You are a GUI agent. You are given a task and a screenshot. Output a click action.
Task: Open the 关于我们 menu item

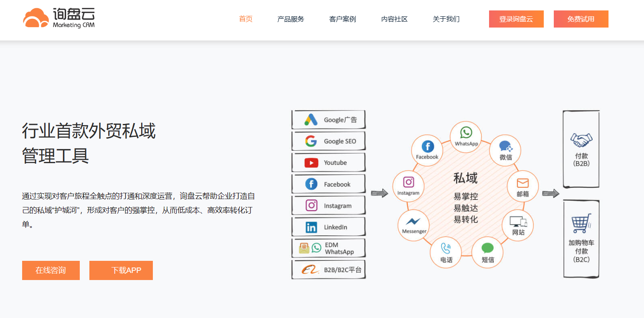(x=446, y=19)
